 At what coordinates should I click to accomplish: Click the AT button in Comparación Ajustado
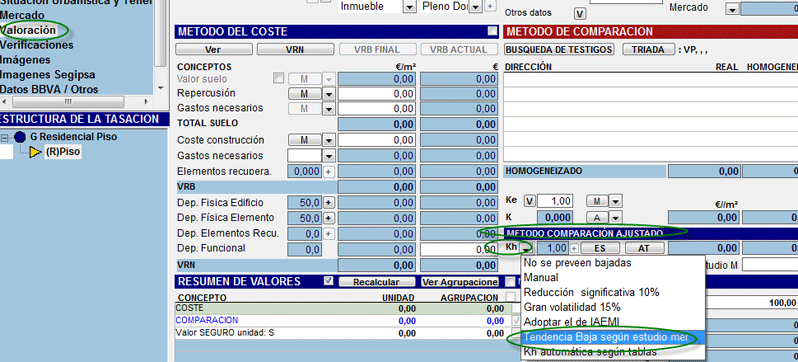click(x=645, y=248)
